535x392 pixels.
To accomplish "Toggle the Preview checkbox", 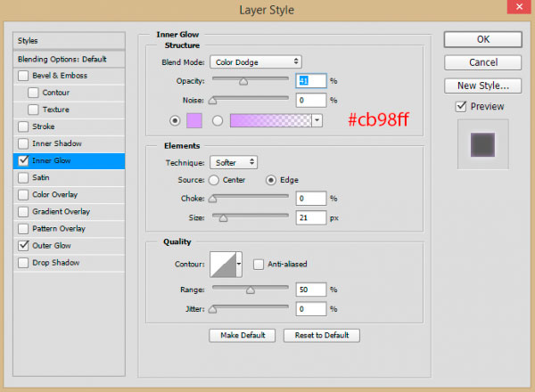I will (461, 106).
